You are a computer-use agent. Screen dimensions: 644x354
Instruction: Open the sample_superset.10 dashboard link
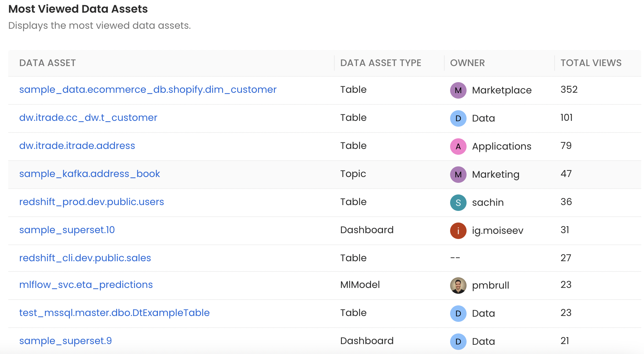click(x=67, y=230)
